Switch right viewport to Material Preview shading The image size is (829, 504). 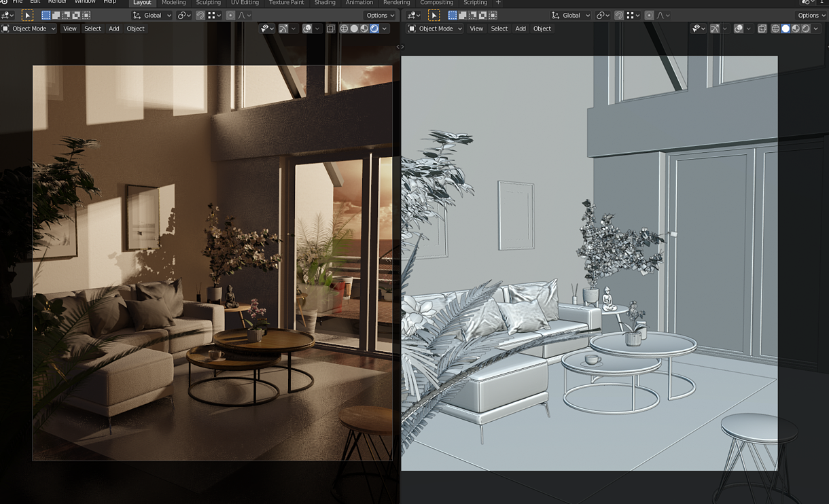(796, 29)
